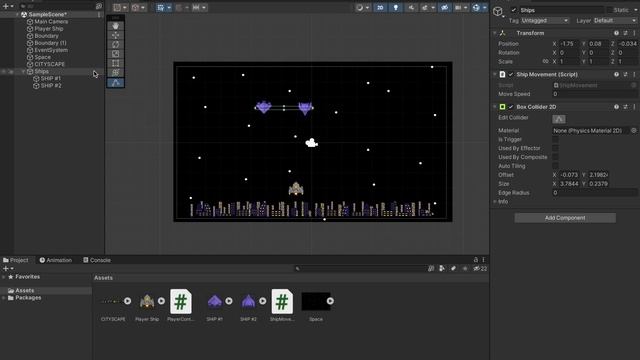Screen dimensions: 640x360
Task: Open Gizmos dropdown in scene view
Action: click(479, 7)
